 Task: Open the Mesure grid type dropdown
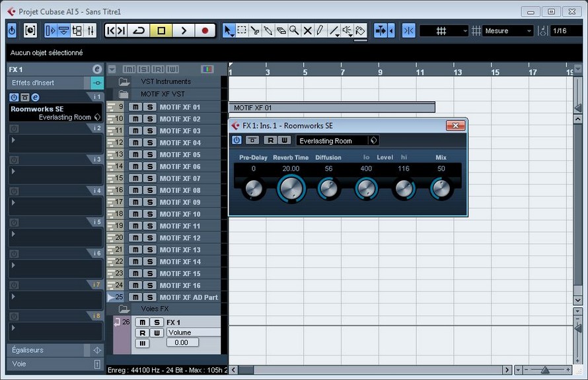507,31
